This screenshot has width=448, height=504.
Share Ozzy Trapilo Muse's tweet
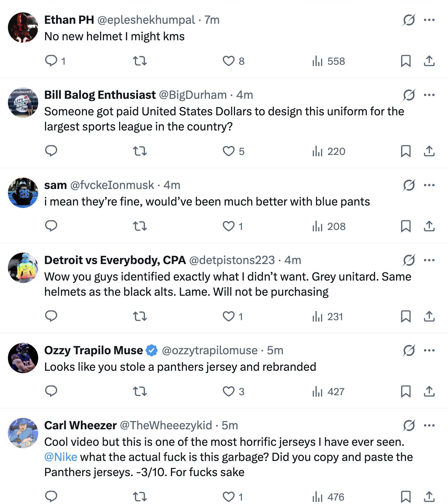coord(429,391)
